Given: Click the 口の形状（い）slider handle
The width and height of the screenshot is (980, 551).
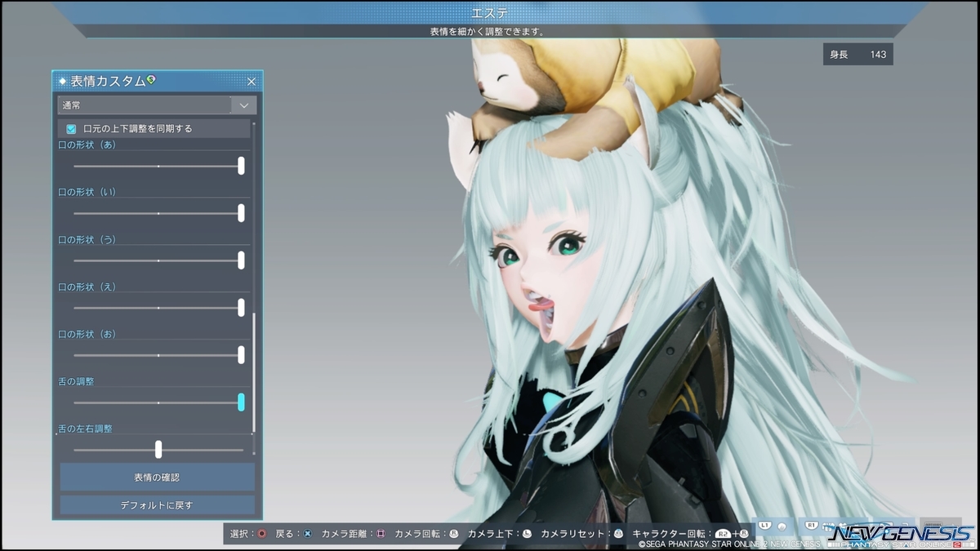Looking at the screenshot, I should [x=241, y=213].
